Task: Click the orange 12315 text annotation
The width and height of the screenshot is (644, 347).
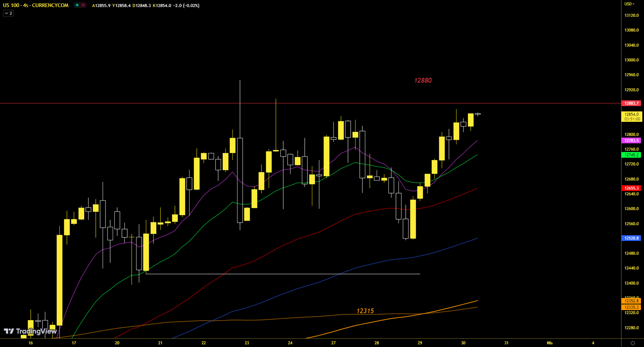Action: click(x=365, y=311)
